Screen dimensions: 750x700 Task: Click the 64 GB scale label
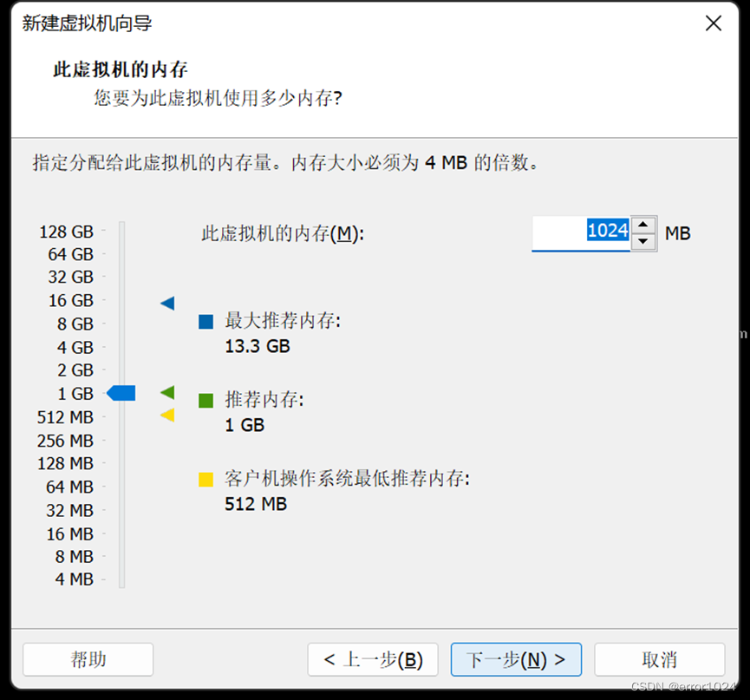[x=71, y=254]
